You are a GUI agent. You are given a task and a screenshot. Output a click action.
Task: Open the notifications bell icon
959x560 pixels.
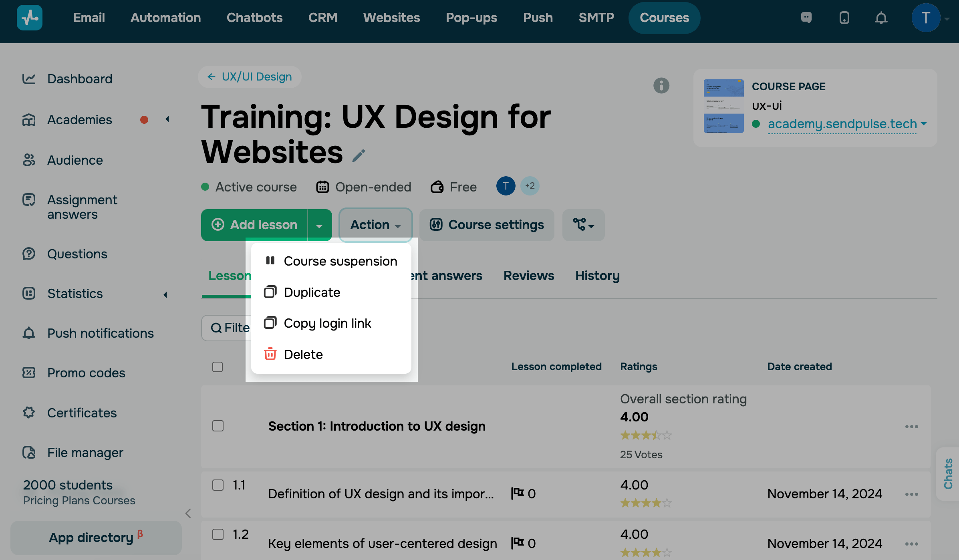881,18
